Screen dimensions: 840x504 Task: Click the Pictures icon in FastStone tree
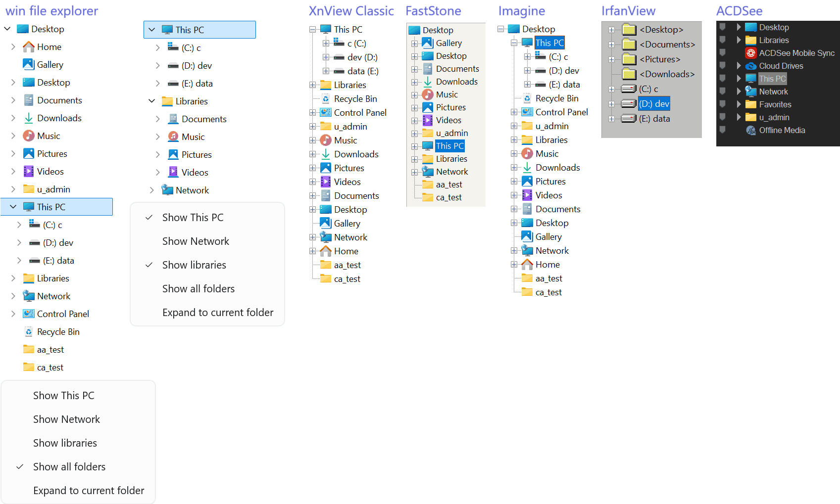(428, 107)
